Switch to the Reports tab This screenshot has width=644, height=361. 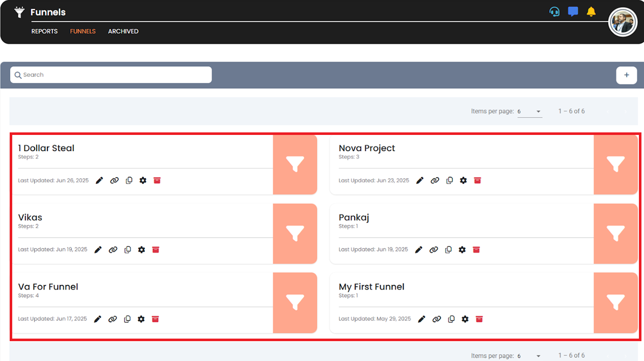click(44, 31)
